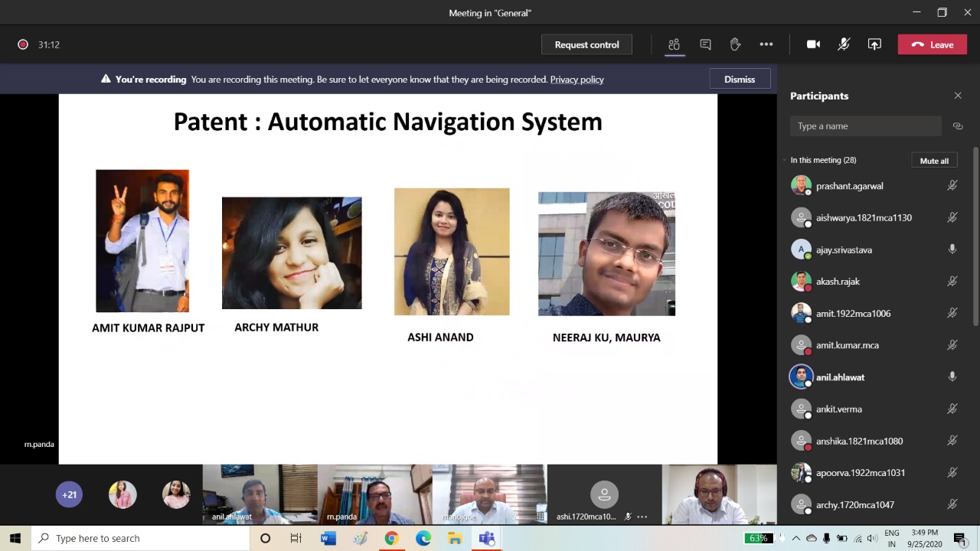Screen dimensions: 980x551
Task: Click the participants list scrollbar
Action: pyautogui.click(x=975, y=237)
